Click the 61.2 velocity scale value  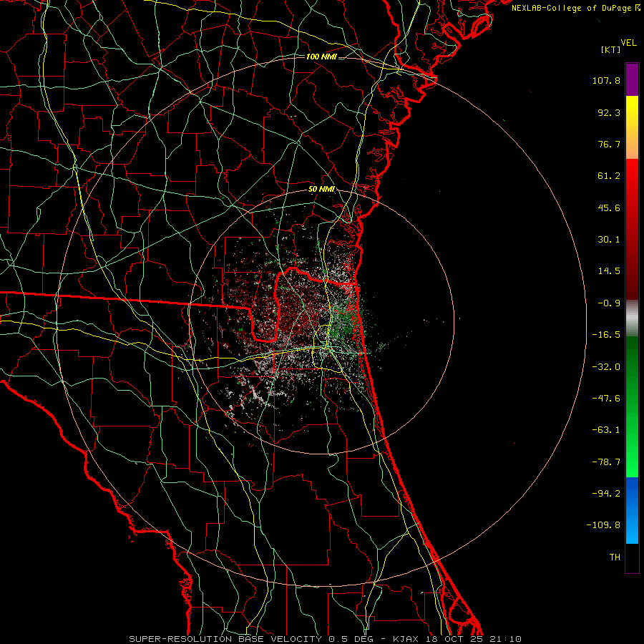(609, 176)
